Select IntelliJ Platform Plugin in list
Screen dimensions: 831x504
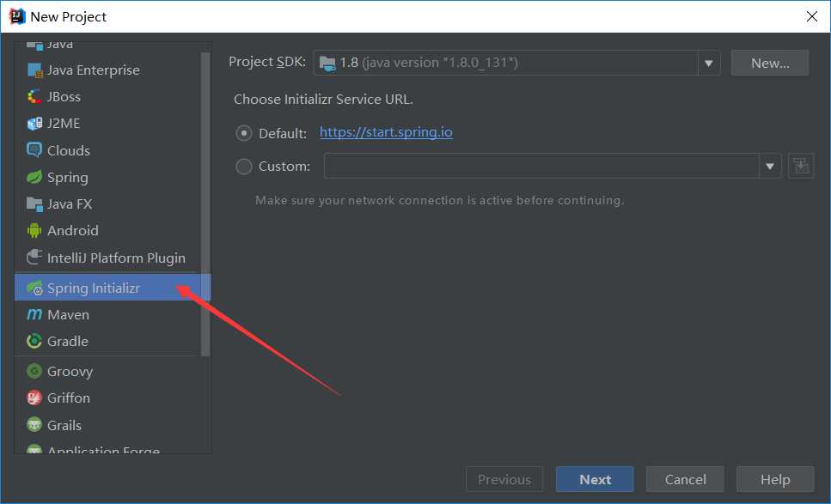[108, 258]
